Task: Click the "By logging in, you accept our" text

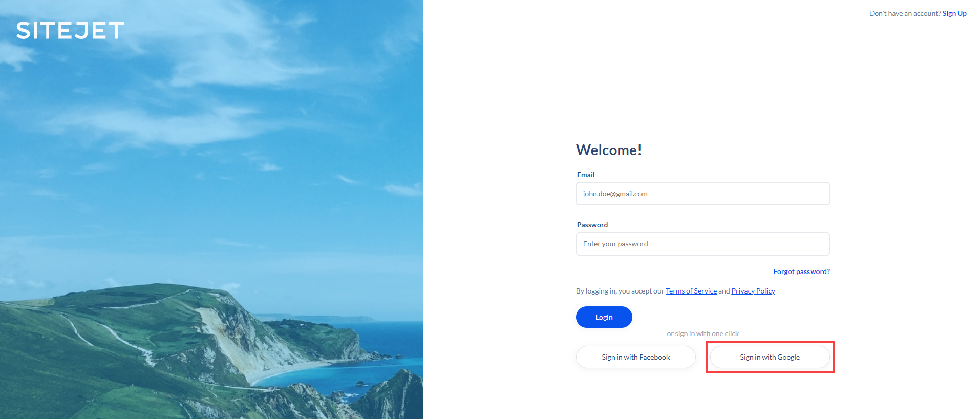Action: (620, 291)
